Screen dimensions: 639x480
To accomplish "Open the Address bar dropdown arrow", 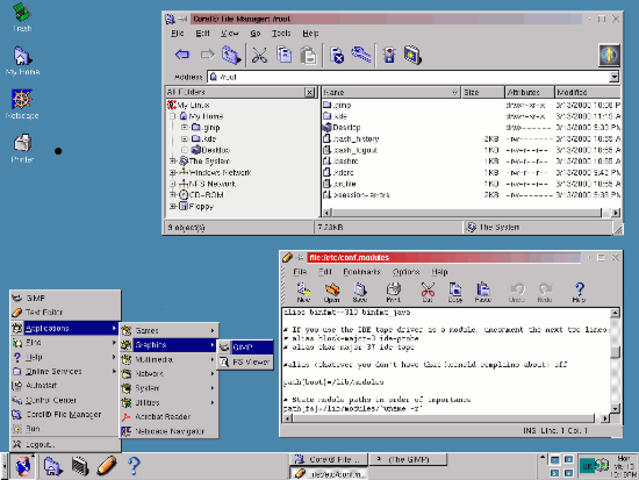I will pos(614,77).
